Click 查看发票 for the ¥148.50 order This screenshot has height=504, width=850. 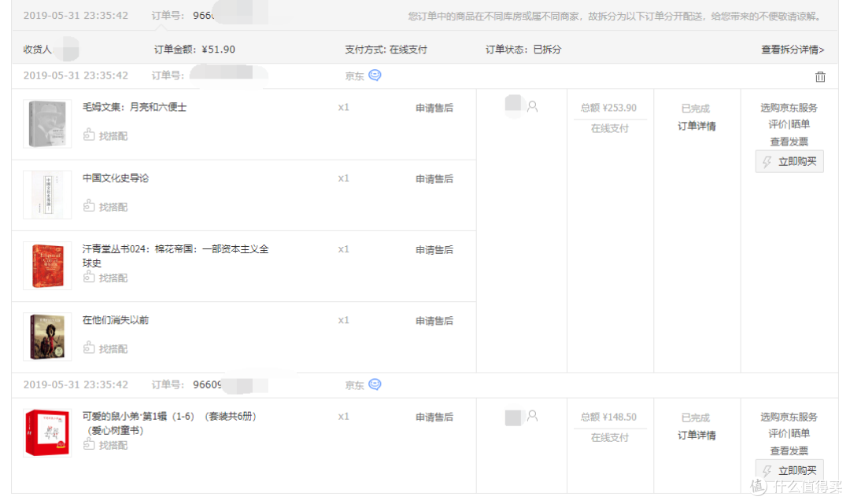tap(789, 451)
